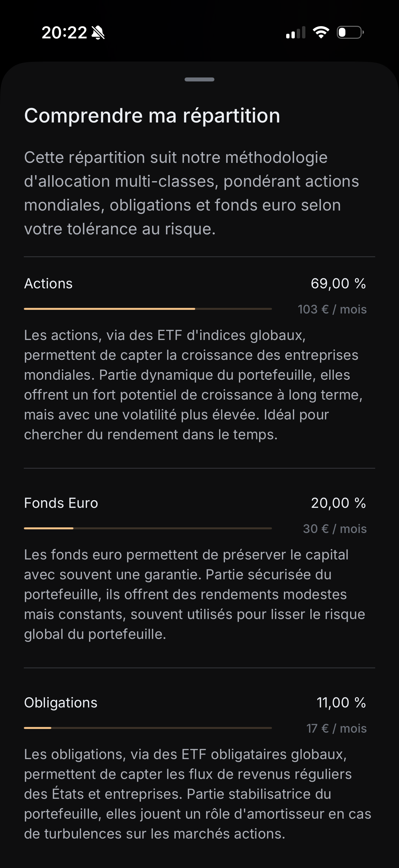Image resolution: width=399 pixels, height=868 pixels.
Task: Tap the Wi-Fi status icon
Action: point(321,32)
